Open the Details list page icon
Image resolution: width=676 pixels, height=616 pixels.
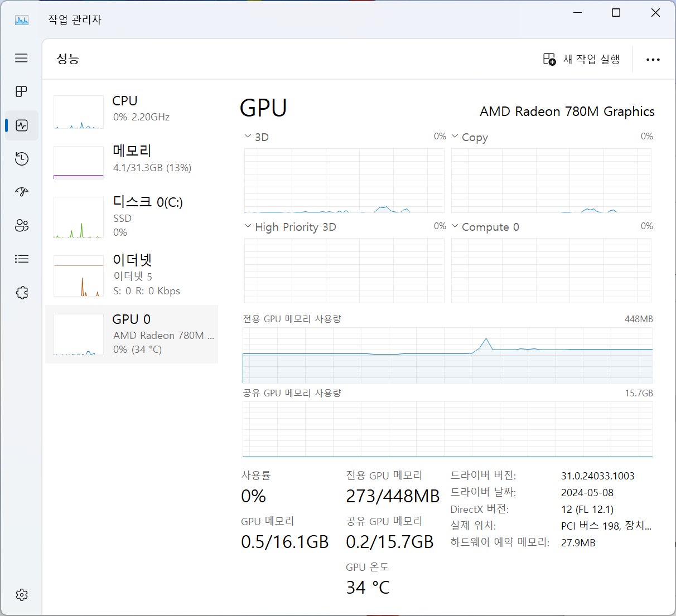coord(22,259)
